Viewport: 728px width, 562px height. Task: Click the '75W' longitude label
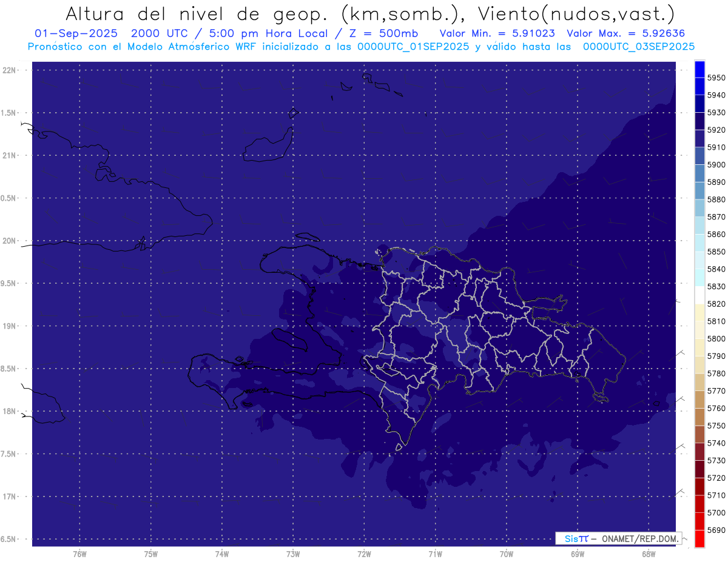click(151, 554)
